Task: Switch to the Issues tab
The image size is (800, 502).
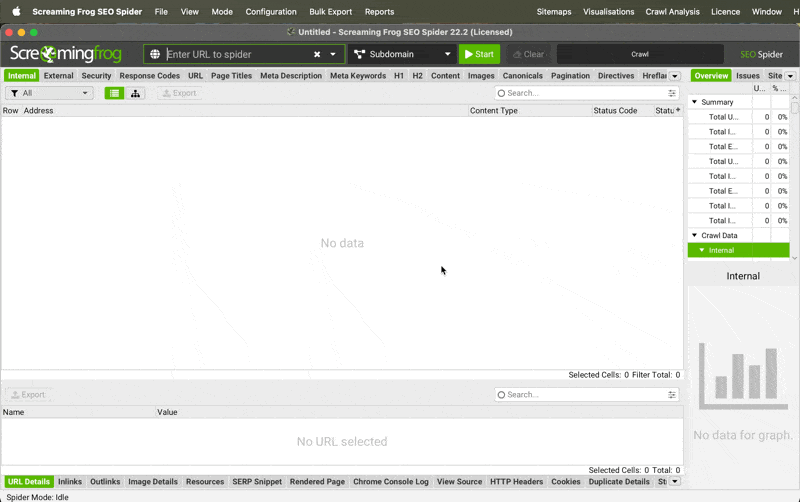Action: (x=748, y=76)
